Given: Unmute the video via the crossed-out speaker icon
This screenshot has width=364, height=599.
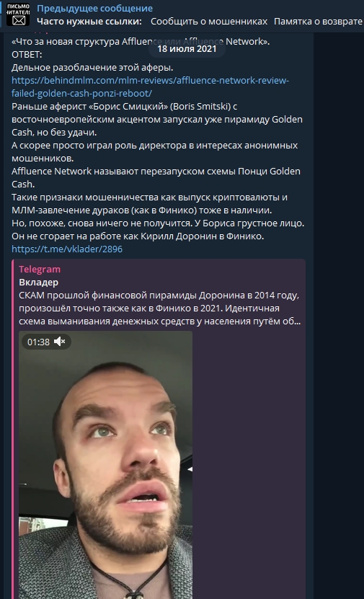Looking at the screenshot, I should tap(60, 342).
